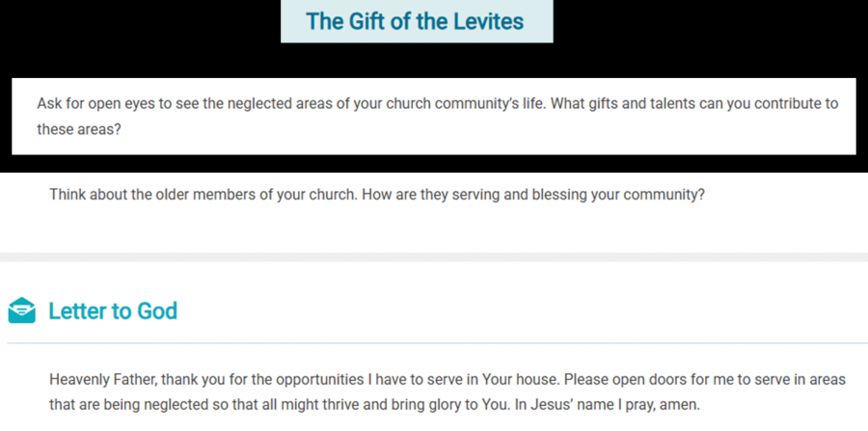Click the envelope icon beside Letter to God
868x431 pixels.
click(21, 310)
